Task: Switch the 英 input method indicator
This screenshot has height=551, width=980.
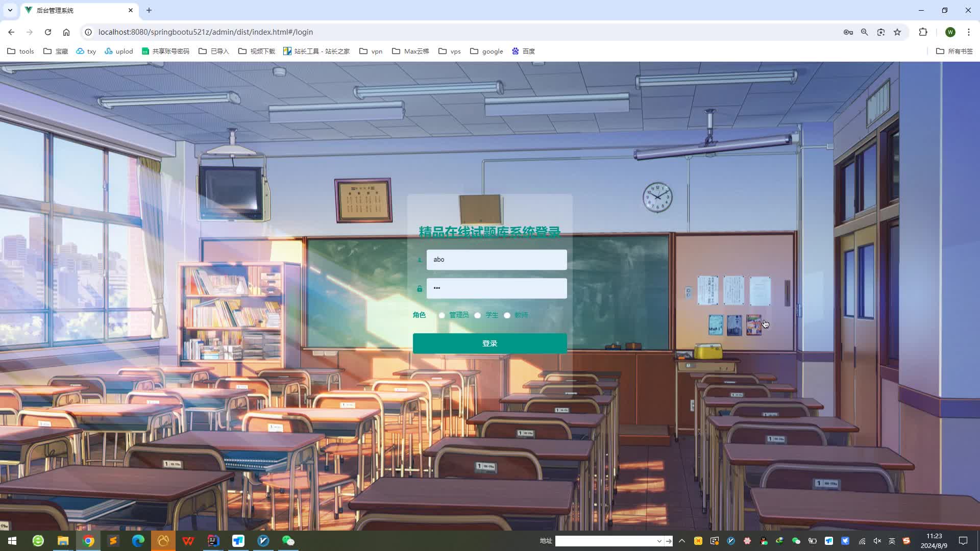Action: tap(892, 541)
